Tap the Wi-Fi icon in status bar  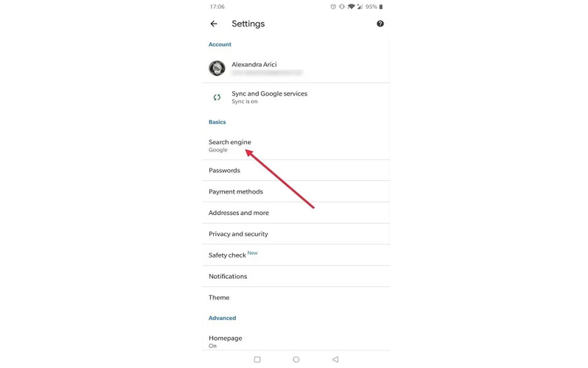(x=351, y=7)
